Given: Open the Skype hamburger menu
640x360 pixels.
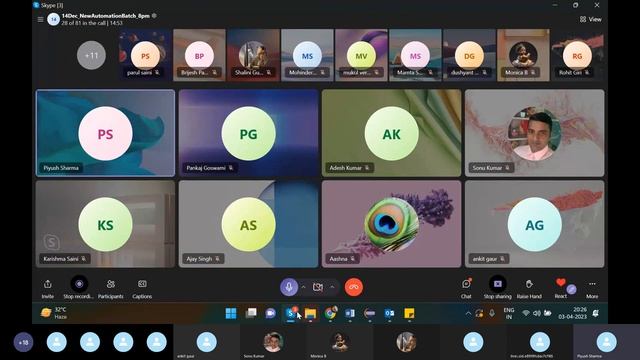Looking at the screenshot, I should pos(40,19).
